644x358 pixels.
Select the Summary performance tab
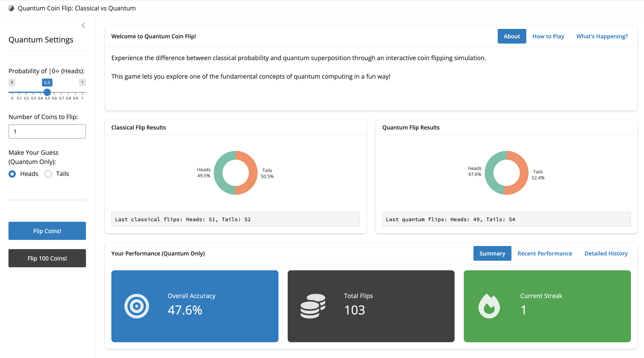pyautogui.click(x=492, y=253)
